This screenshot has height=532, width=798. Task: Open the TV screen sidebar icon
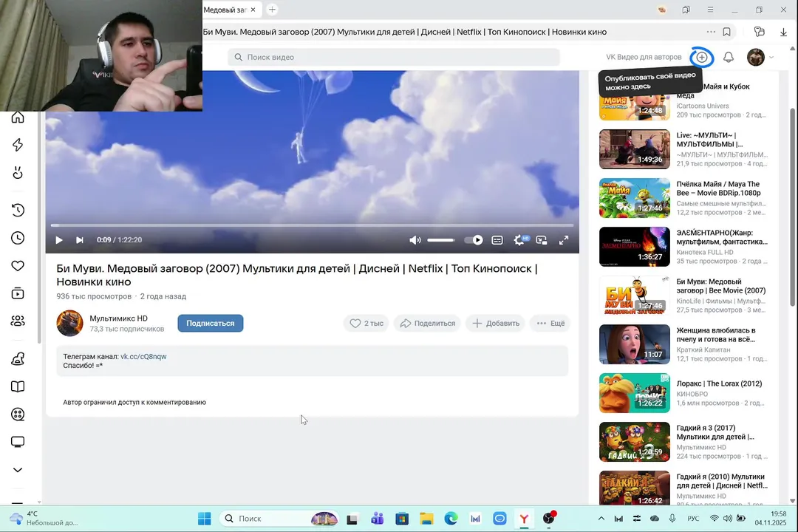click(18, 442)
